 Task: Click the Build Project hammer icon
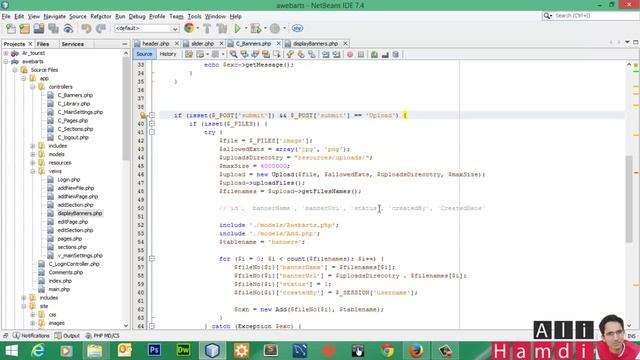click(207, 29)
